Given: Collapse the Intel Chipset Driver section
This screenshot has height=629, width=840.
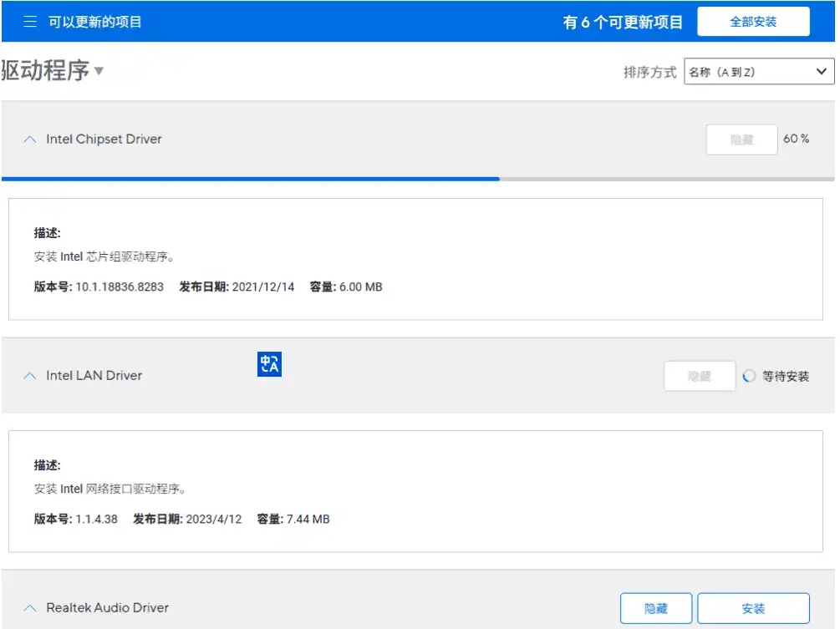Looking at the screenshot, I should point(30,139).
